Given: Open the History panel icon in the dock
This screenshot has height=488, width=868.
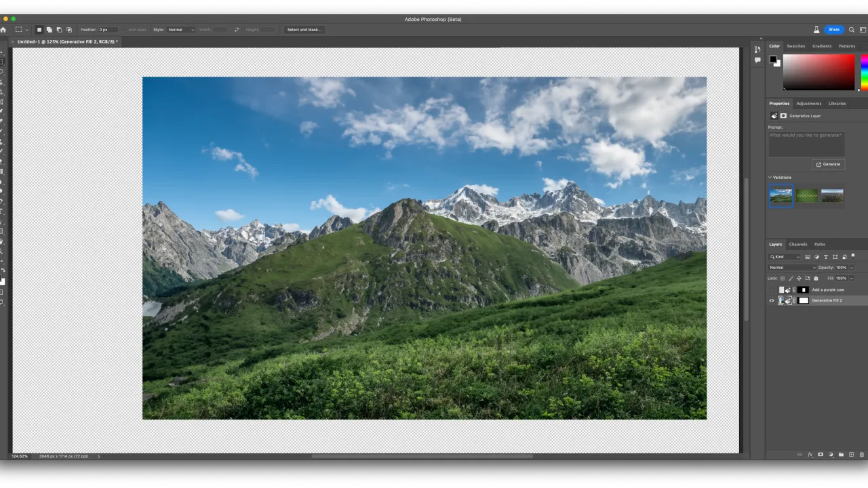Looking at the screenshot, I should (757, 49).
